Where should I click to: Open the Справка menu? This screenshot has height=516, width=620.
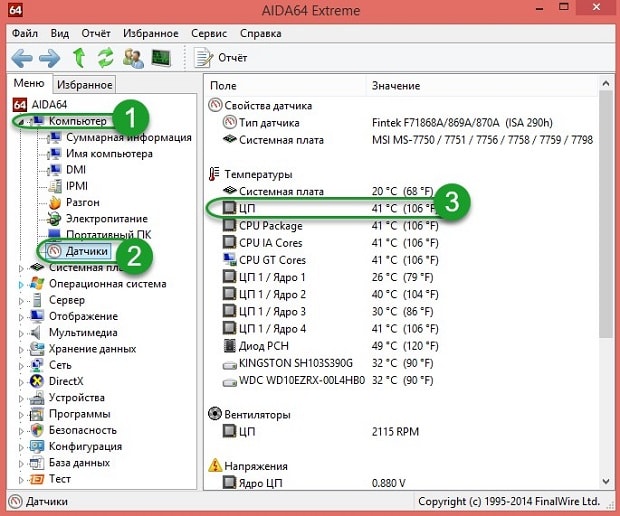[261, 33]
